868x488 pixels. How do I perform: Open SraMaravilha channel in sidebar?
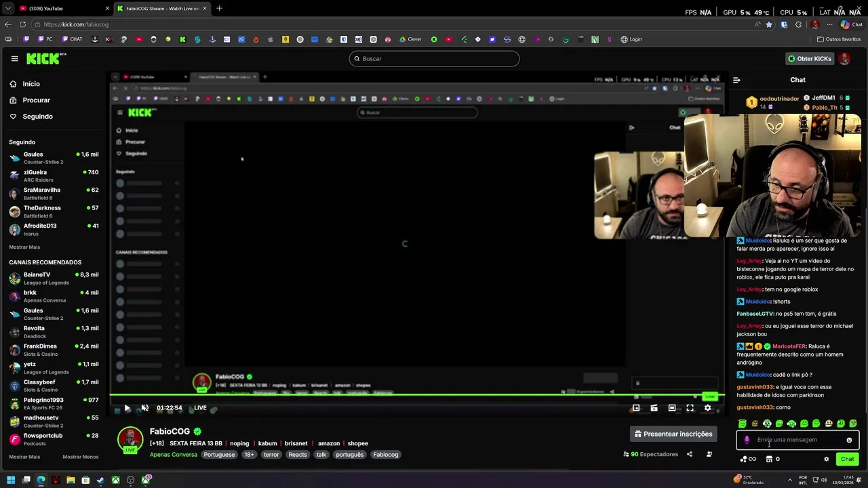click(x=54, y=194)
